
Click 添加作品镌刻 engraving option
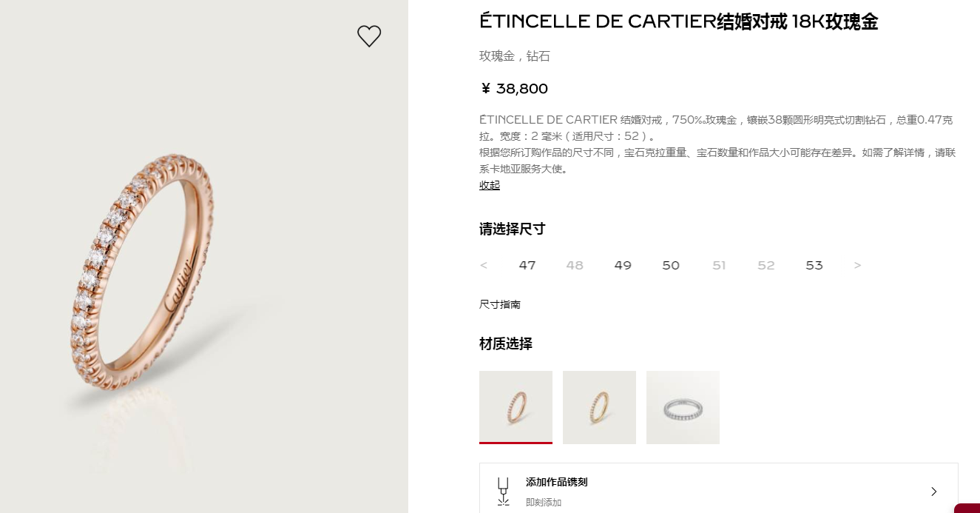(557, 482)
